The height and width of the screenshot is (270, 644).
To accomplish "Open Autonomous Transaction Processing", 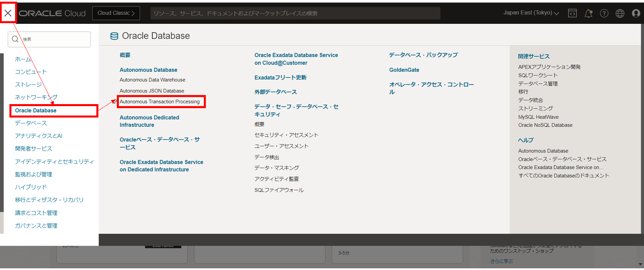I will 159,102.
